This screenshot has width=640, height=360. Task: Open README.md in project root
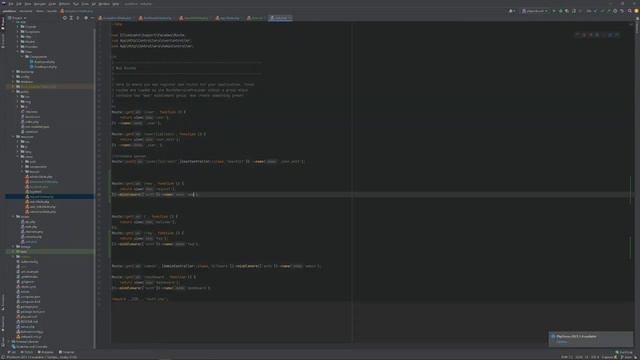click(x=28, y=321)
